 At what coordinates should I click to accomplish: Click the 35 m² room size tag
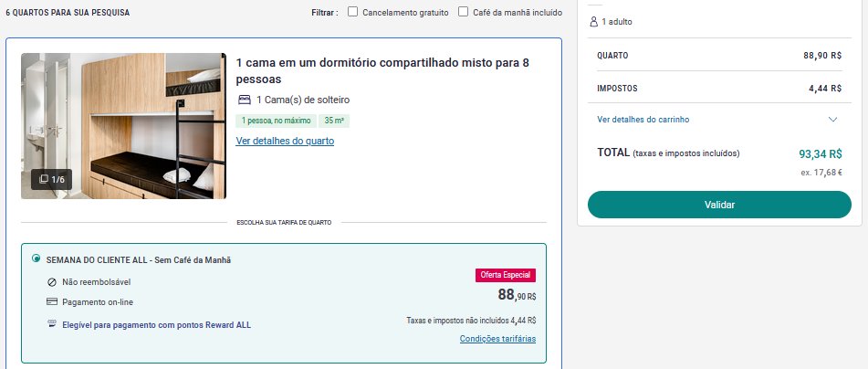click(x=334, y=121)
